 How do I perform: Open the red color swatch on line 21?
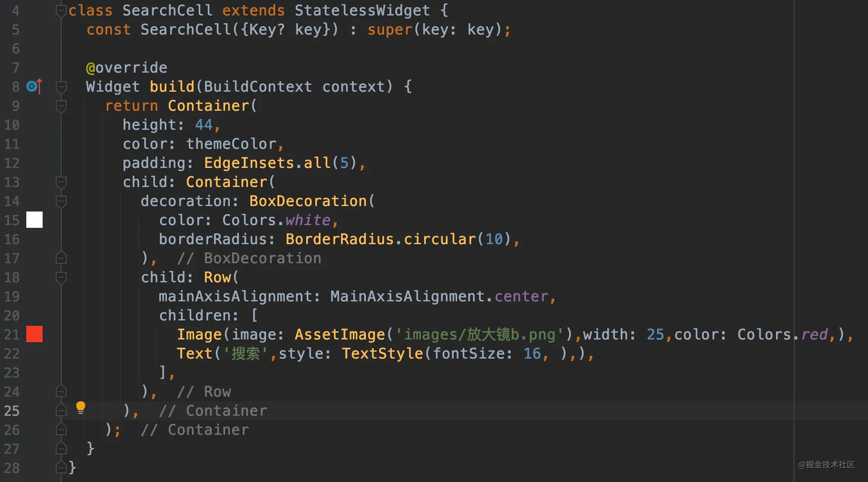click(34, 334)
